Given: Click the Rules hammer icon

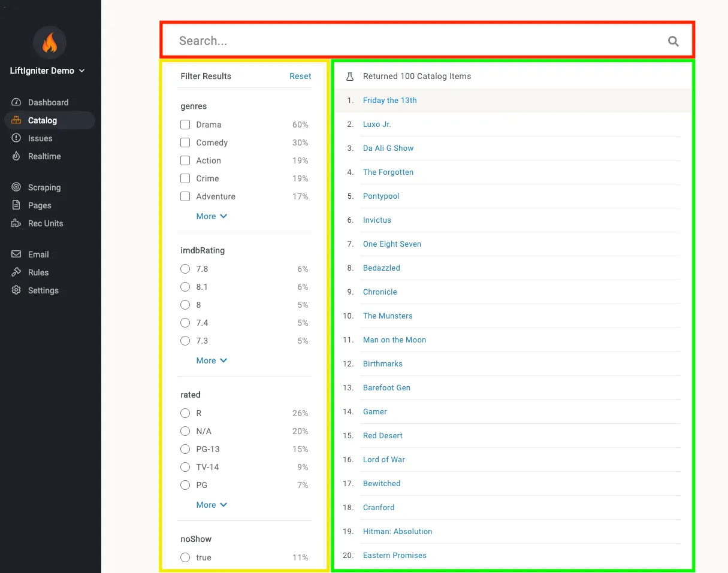Looking at the screenshot, I should (16, 272).
